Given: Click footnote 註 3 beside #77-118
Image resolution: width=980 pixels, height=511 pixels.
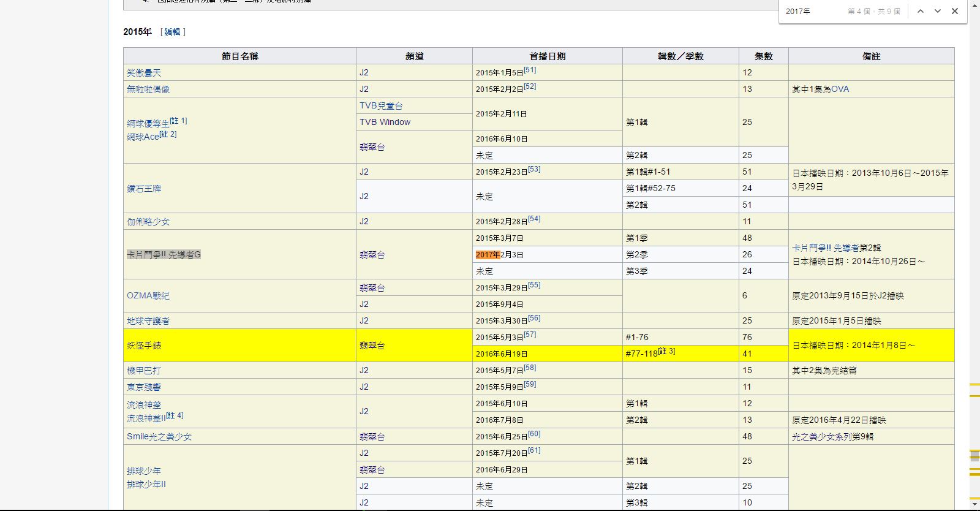Looking at the screenshot, I should [x=666, y=351].
